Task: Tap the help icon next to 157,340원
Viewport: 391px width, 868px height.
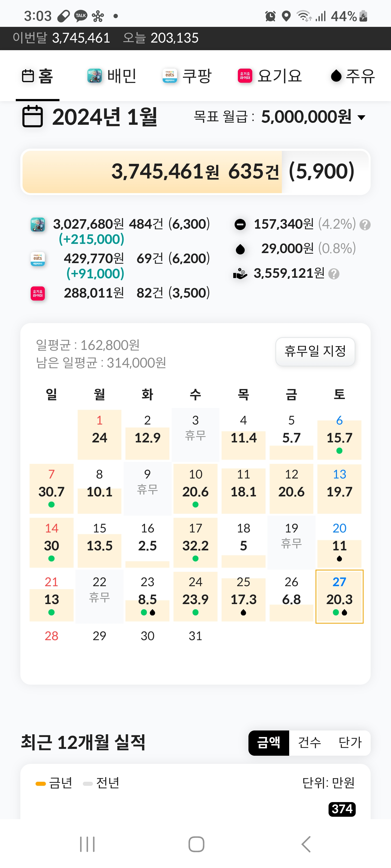Action: pos(365,225)
